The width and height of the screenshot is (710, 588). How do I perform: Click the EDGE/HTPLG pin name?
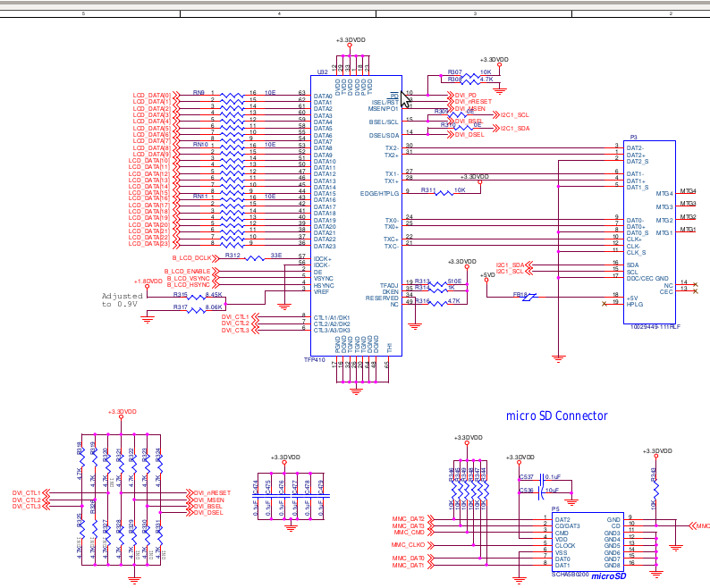click(x=379, y=194)
